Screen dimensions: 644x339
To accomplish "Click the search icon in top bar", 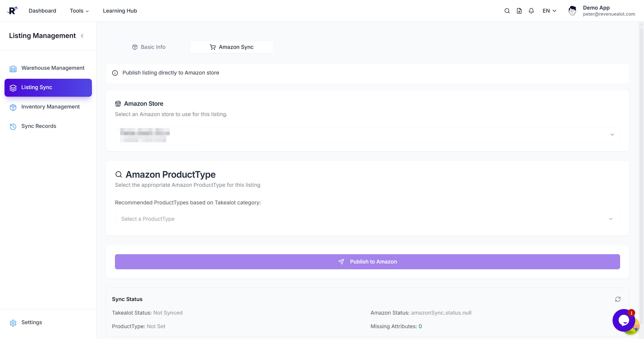I will click(x=507, y=11).
